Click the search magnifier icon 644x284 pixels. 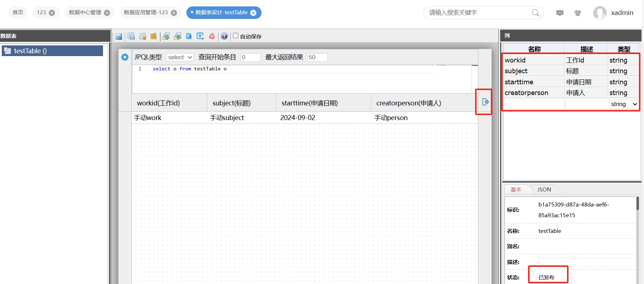[535, 13]
